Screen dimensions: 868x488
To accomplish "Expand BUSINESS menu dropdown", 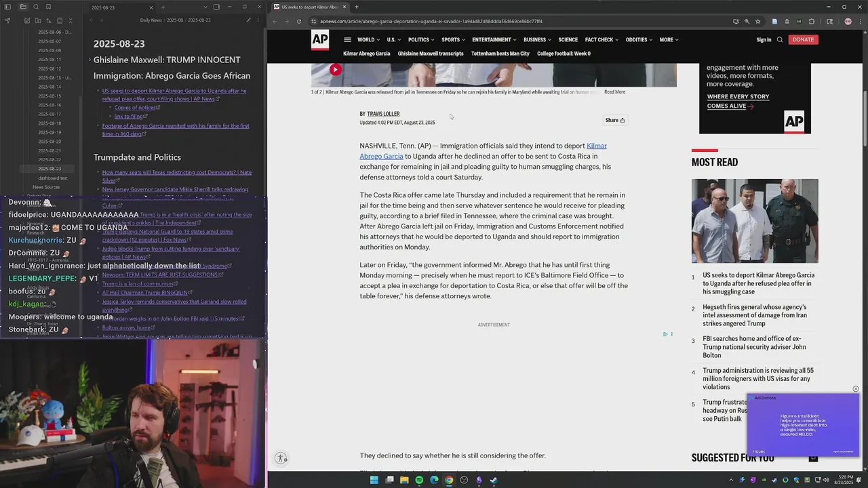I will pyautogui.click(x=537, y=40).
